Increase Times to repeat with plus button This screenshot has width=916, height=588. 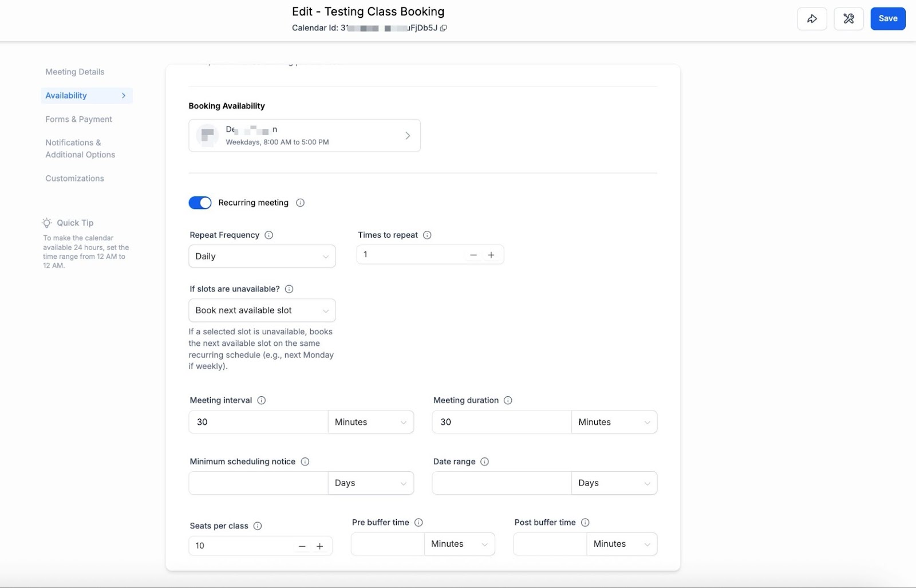pyautogui.click(x=491, y=255)
